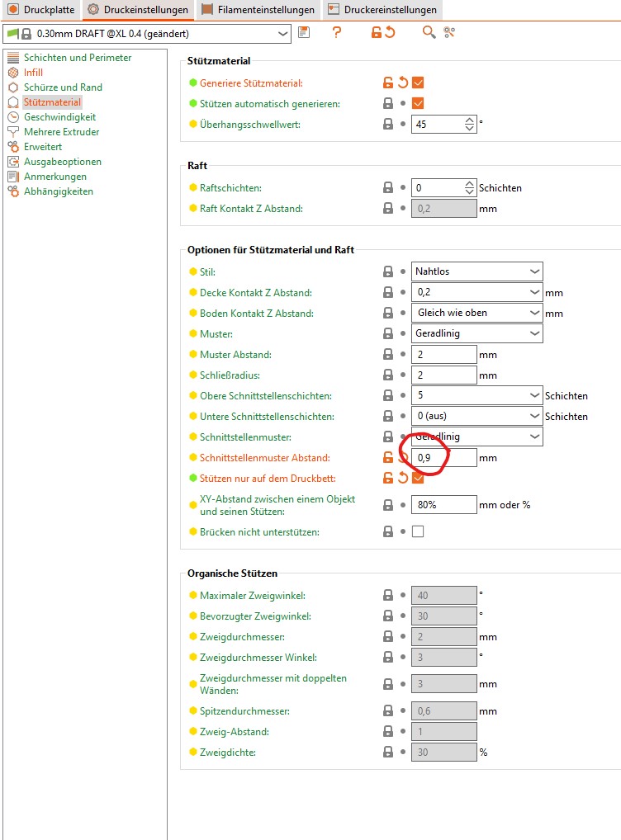
Task: Open the Muster dropdown showing Geradlinig
Action: [476, 333]
